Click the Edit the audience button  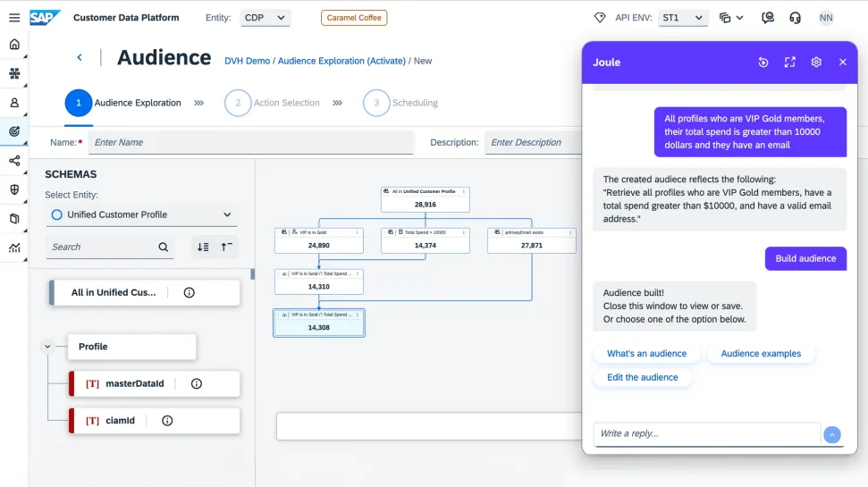tap(642, 377)
